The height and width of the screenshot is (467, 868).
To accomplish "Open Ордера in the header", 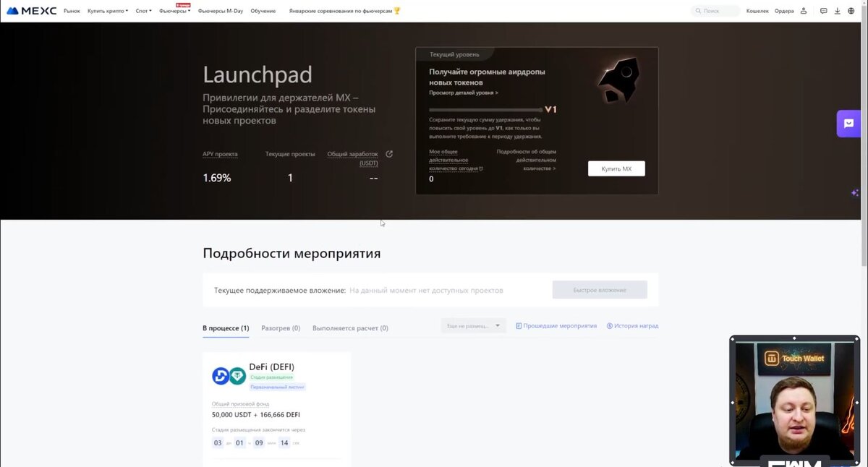I will (x=784, y=11).
